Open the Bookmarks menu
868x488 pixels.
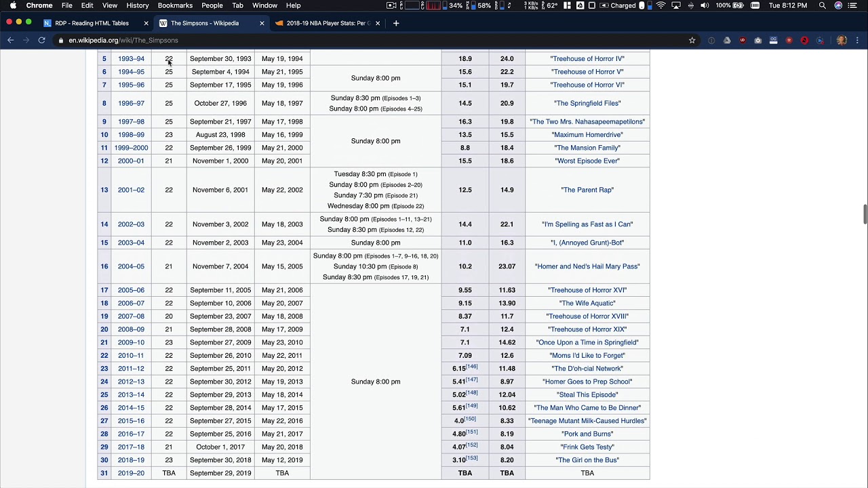click(175, 5)
